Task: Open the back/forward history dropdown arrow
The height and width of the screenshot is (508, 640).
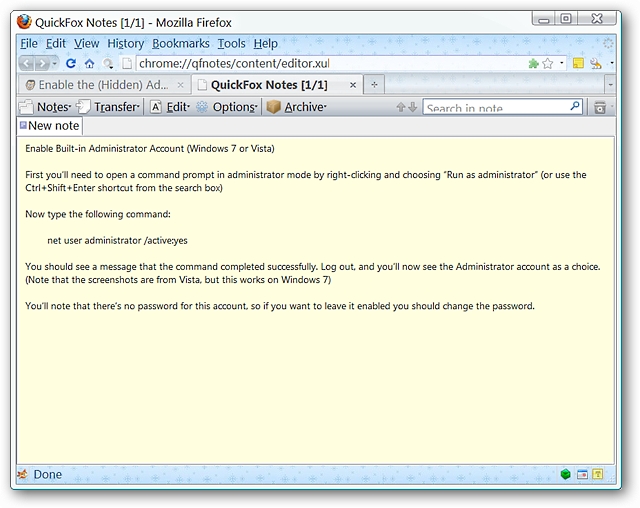Action: (x=55, y=64)
